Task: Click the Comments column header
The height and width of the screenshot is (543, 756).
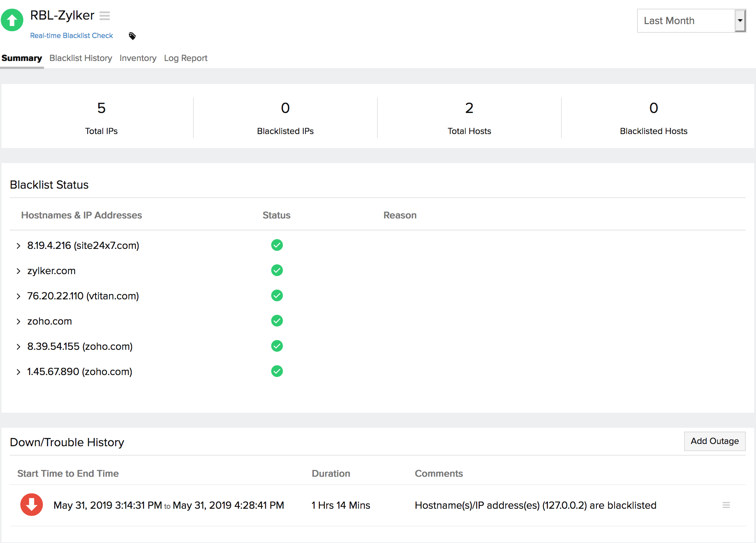Action: click(439, 473)
